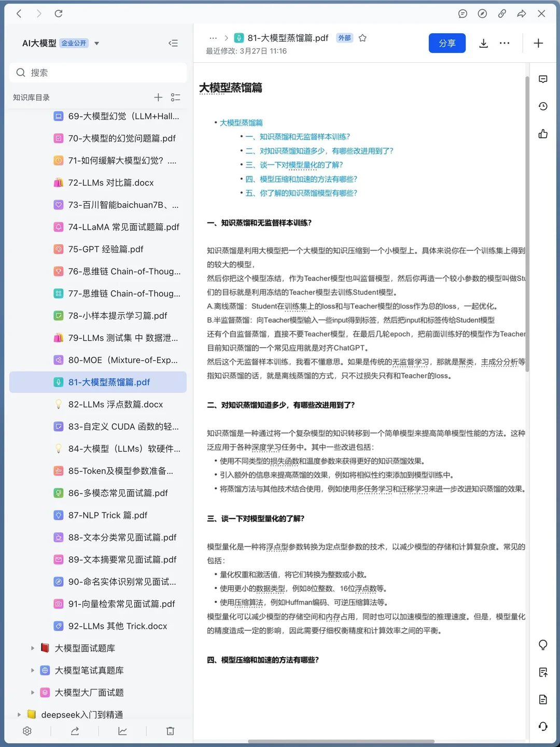This screenshot has height=747, width=560.
Task: Open settings via the gear icon
Action: [x=27, y=731]
